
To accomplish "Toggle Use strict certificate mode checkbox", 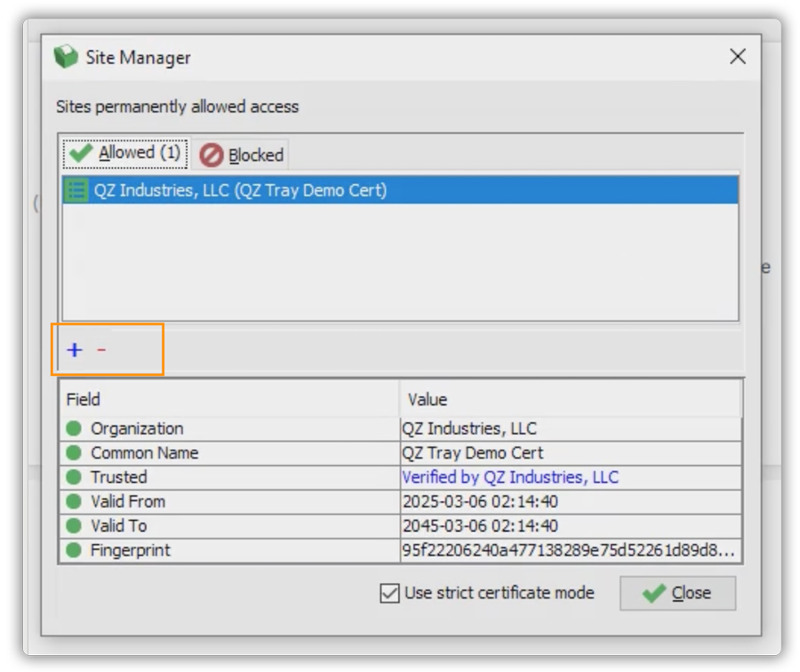I will pyautogui.click(x=390, y=593).
